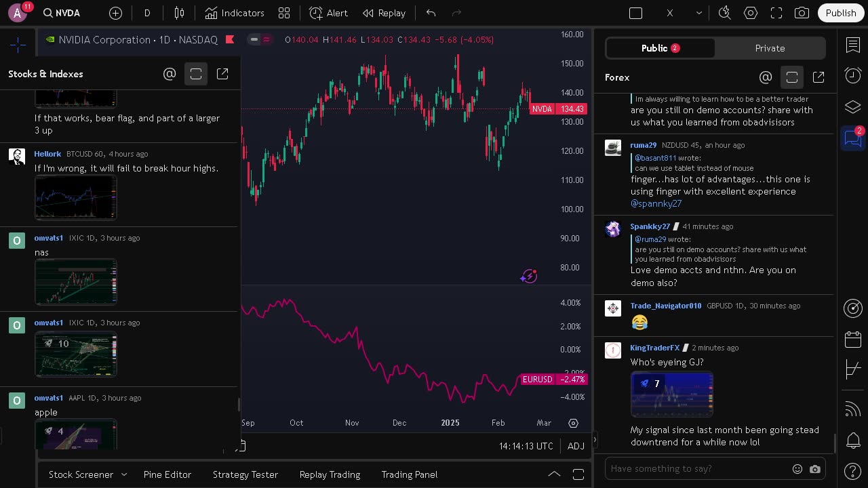Image resolution: width=868 pixels, height=488 pixels.
Task: Toggle Stocks & Indexes chat panel layout
Action: pyautogui.click(x=196, y=74)
